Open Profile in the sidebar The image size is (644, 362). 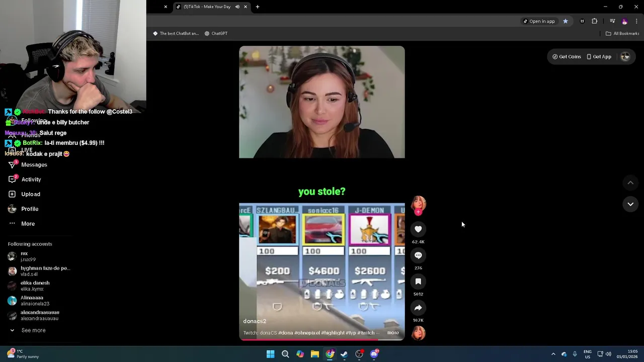pos(30,209)
